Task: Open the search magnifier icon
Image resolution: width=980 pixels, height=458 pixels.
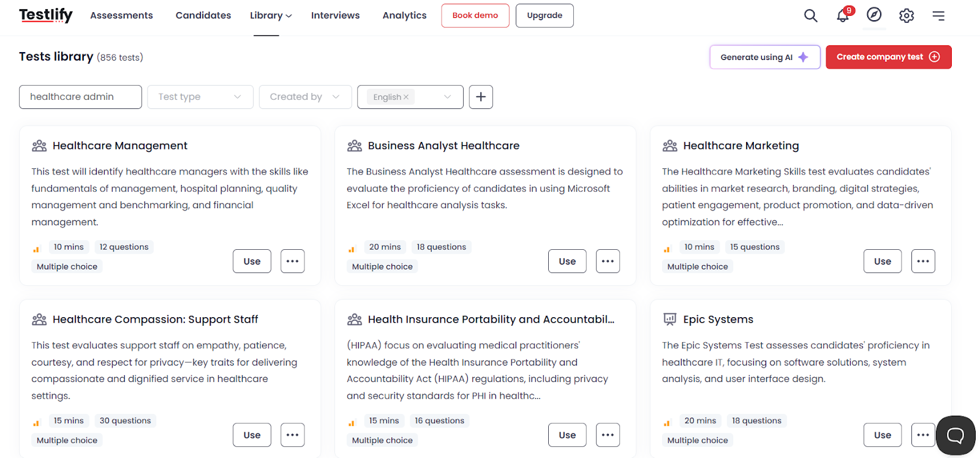Action: click(810, 16)
